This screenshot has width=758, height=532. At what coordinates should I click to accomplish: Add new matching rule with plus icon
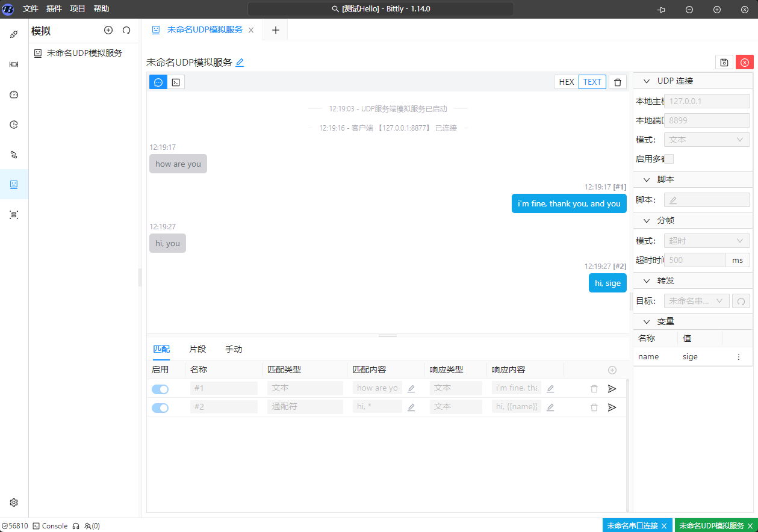(612, 370)
